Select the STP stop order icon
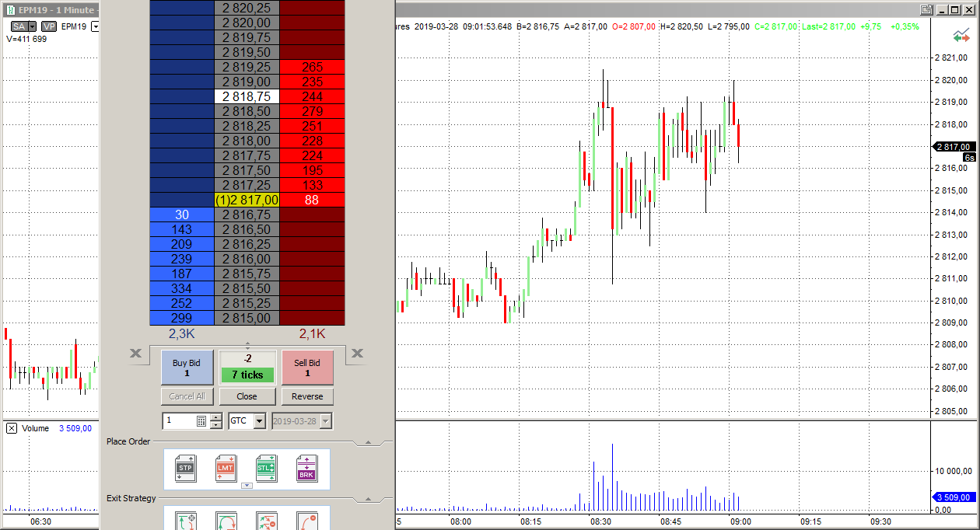This screenshot has height=530, width=980. pyautogui.click(x=186, y=469)
